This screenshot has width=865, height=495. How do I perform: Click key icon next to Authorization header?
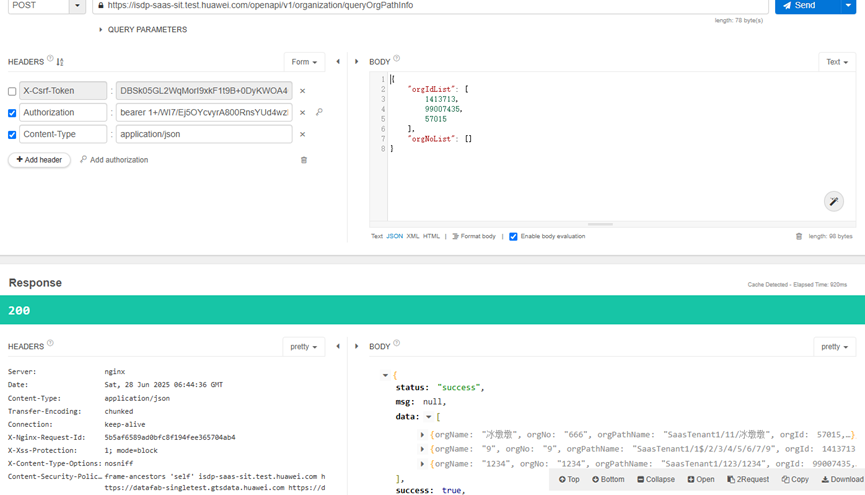click(x=319, y=112)
